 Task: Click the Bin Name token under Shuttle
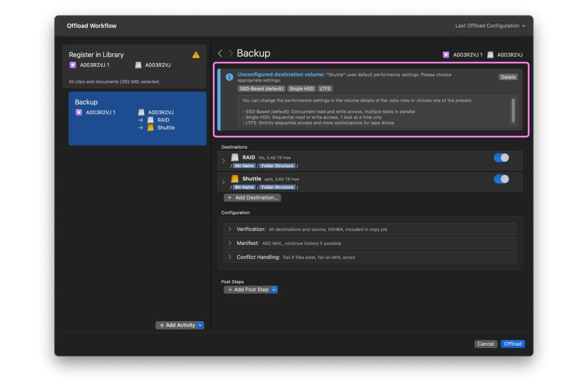[x=244, y=187]
